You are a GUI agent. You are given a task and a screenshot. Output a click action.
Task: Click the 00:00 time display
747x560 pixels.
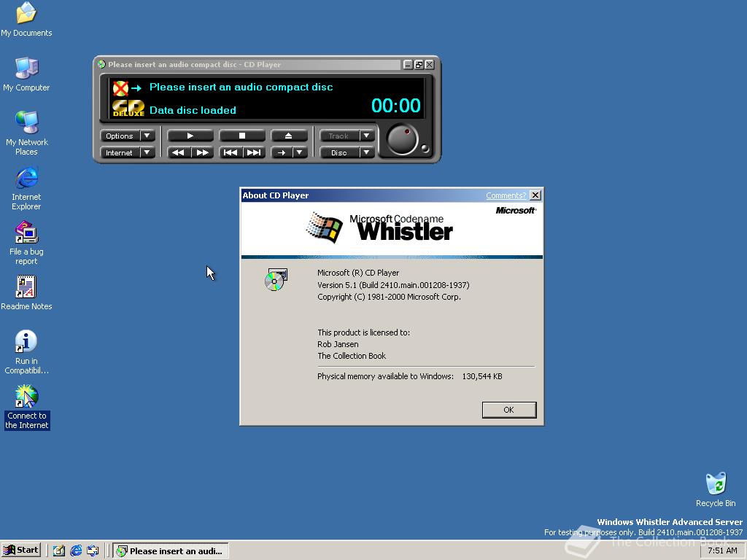pyautogui.click(x=396, y=105)
